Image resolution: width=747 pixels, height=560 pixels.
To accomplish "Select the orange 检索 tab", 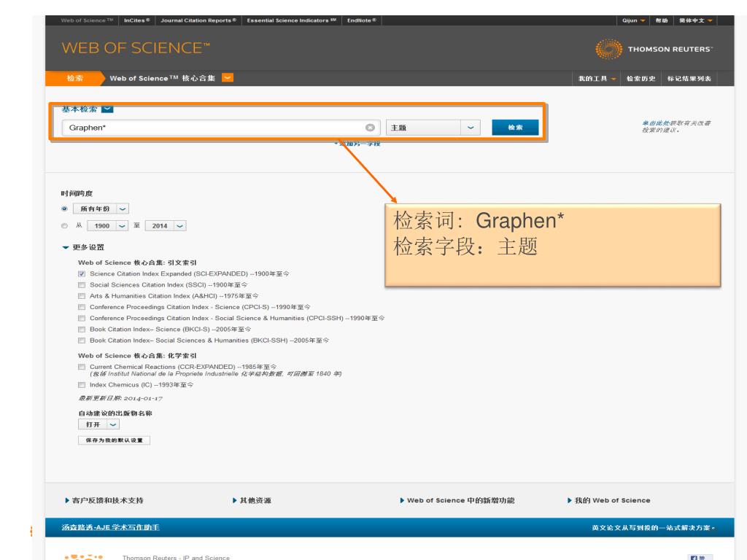I will [75, 78].
